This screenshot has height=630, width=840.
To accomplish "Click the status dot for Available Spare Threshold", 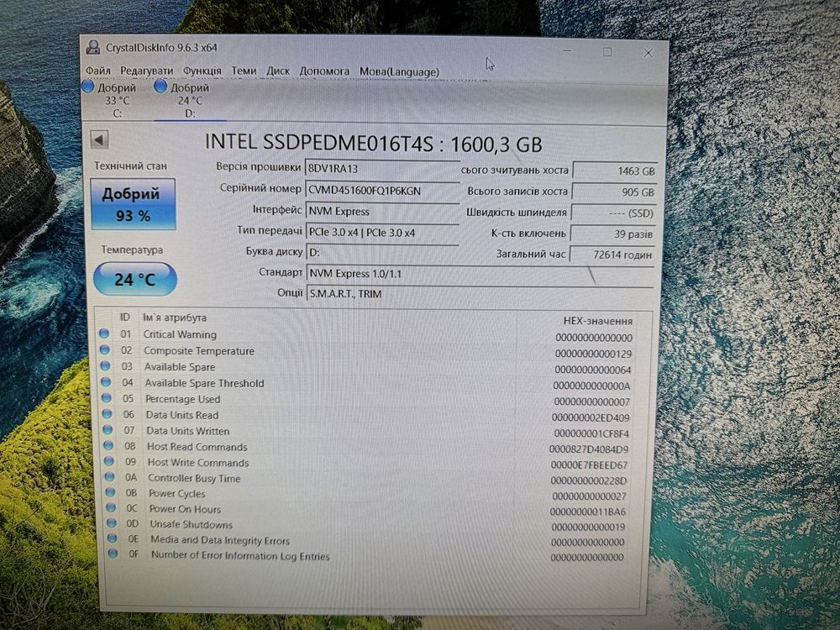I will (106, 381).
